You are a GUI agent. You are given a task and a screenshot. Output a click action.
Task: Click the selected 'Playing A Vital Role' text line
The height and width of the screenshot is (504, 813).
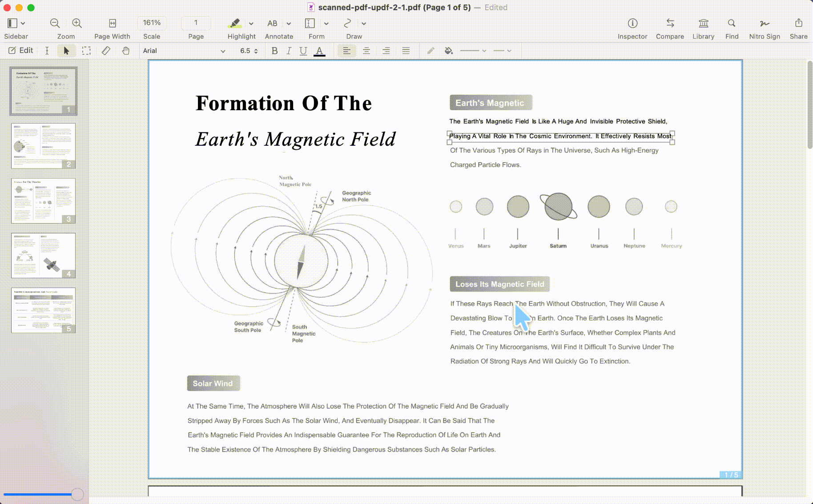pos(561,136)
